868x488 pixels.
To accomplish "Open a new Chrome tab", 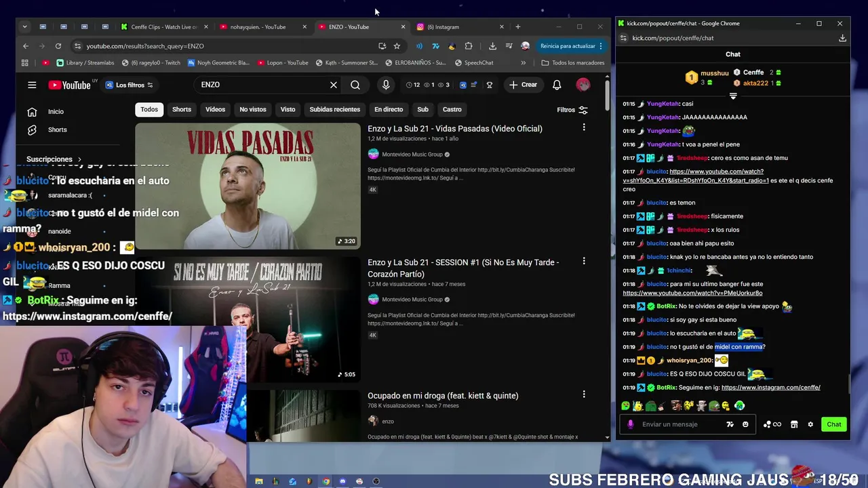I will [x=518, y=27].
